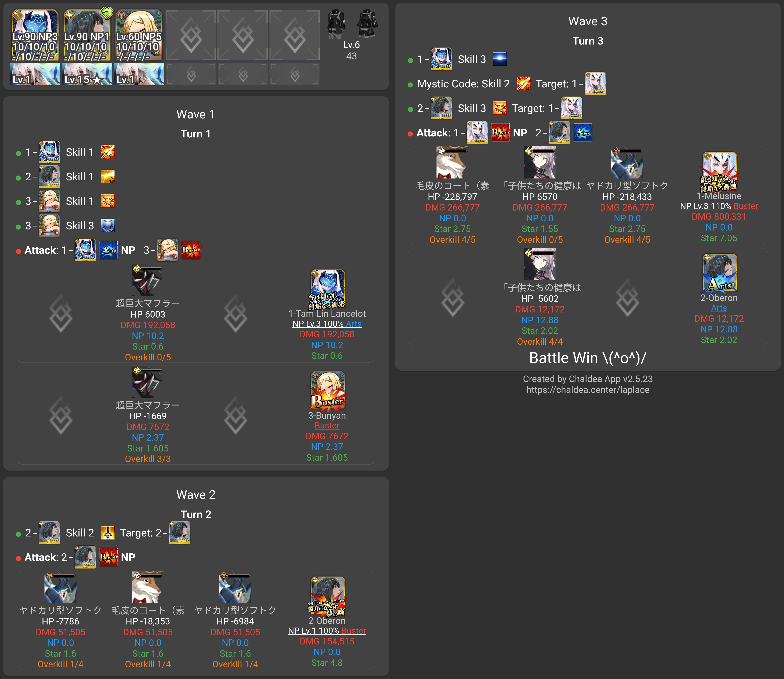Open the NP Lv.1 100% Buster link
This screenshot has width=784, height=679.
click(327, 631)
